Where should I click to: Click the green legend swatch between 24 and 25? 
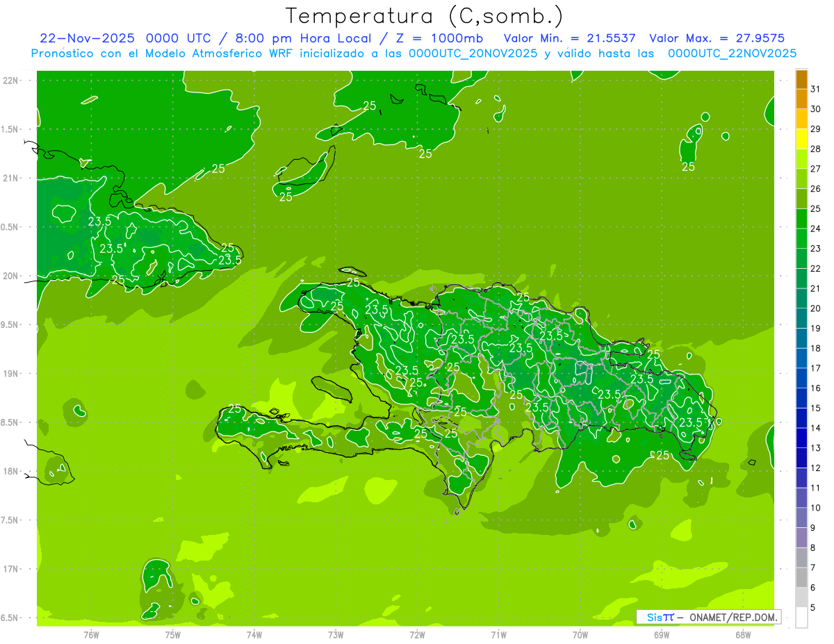pyautogui.click(x=801, y=219)
